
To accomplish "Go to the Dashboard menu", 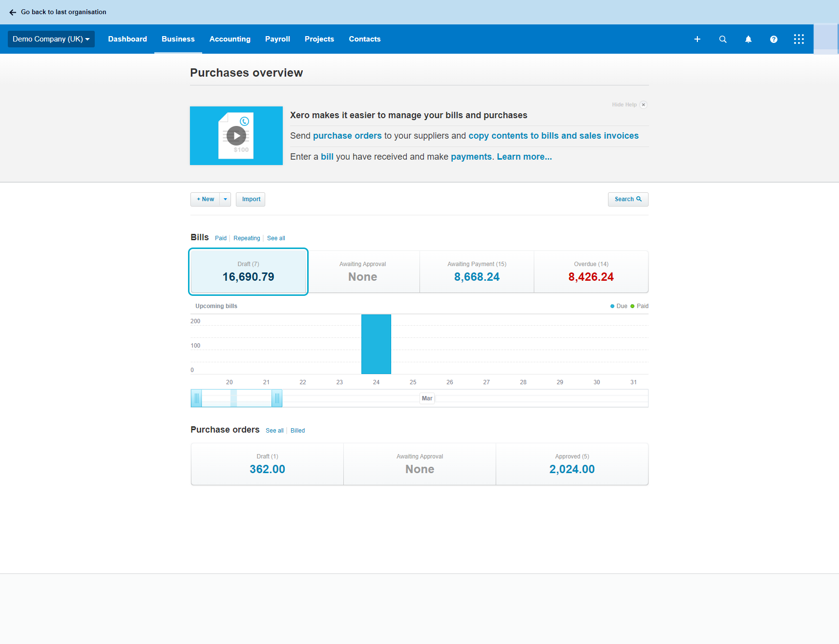I will coord(127,39).
